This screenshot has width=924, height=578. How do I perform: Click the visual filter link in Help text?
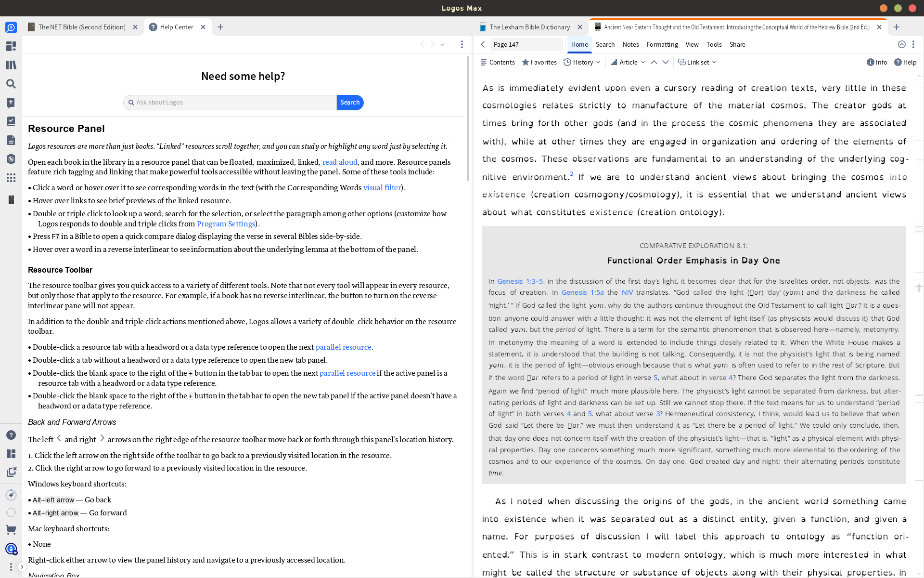pyautogui.click(x=382, y=187)
